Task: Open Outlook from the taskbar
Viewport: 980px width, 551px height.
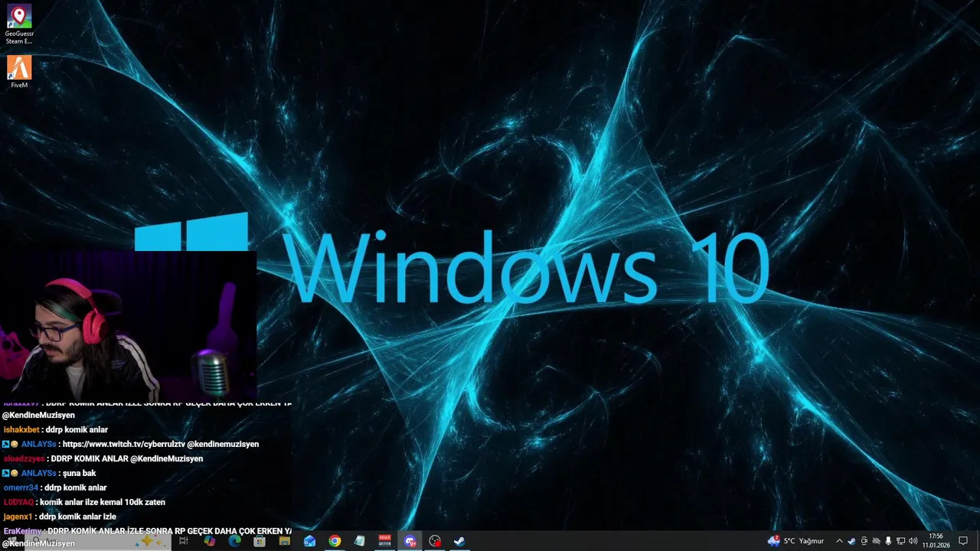Action: (x=309, y=541)
